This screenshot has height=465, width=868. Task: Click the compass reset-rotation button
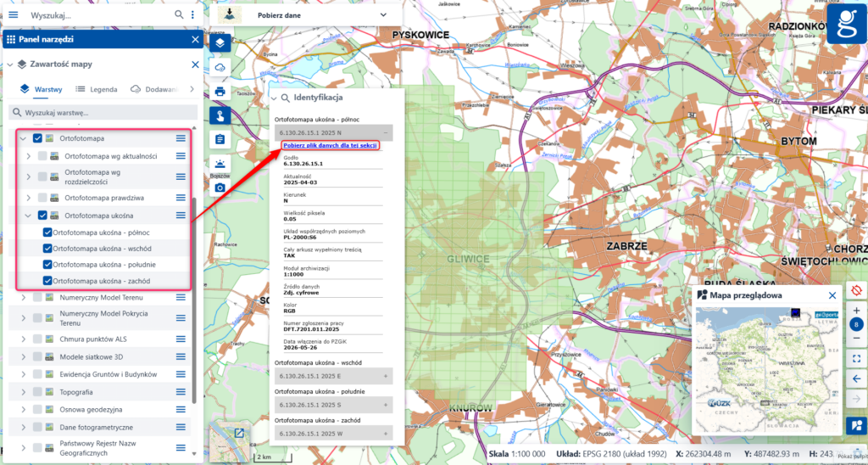(856, 290)
